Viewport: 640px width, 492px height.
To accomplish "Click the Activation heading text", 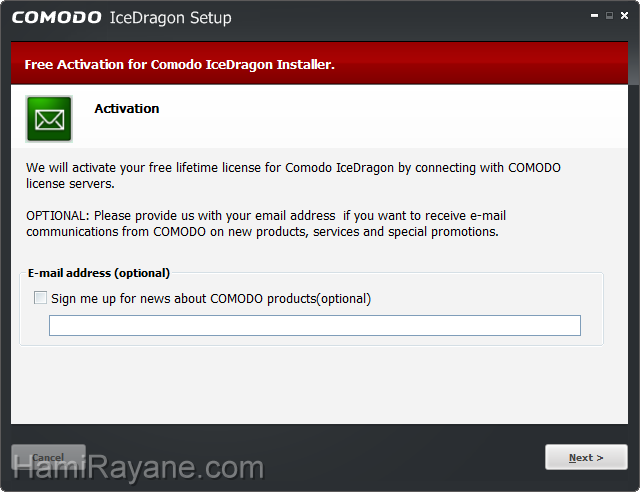I will [127, 109].
